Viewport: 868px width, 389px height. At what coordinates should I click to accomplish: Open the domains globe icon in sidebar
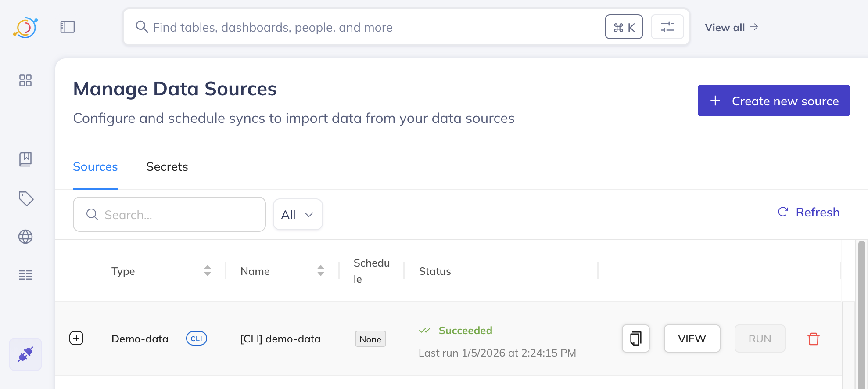25,237
